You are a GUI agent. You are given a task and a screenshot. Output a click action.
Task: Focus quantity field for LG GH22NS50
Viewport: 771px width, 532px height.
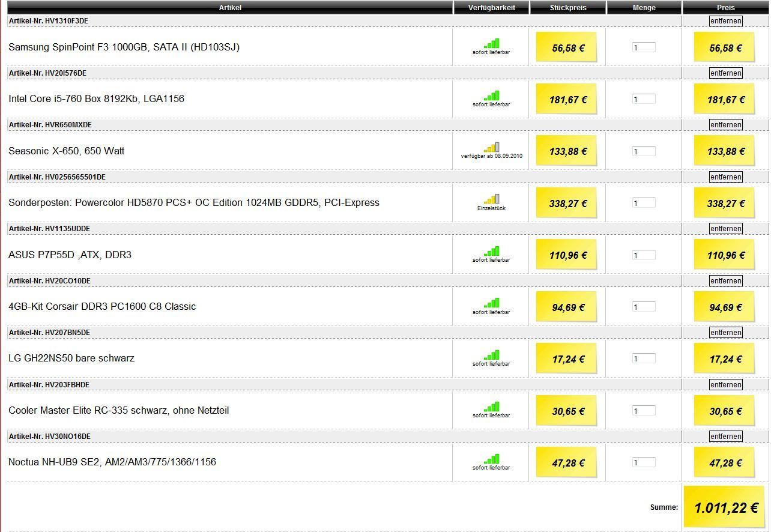coord(644,358)
